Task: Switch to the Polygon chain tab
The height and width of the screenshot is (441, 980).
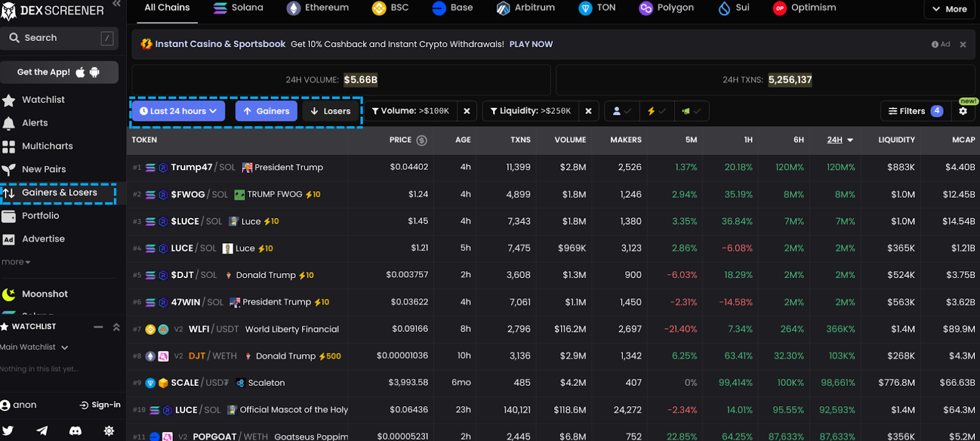Action: (666, 8)
